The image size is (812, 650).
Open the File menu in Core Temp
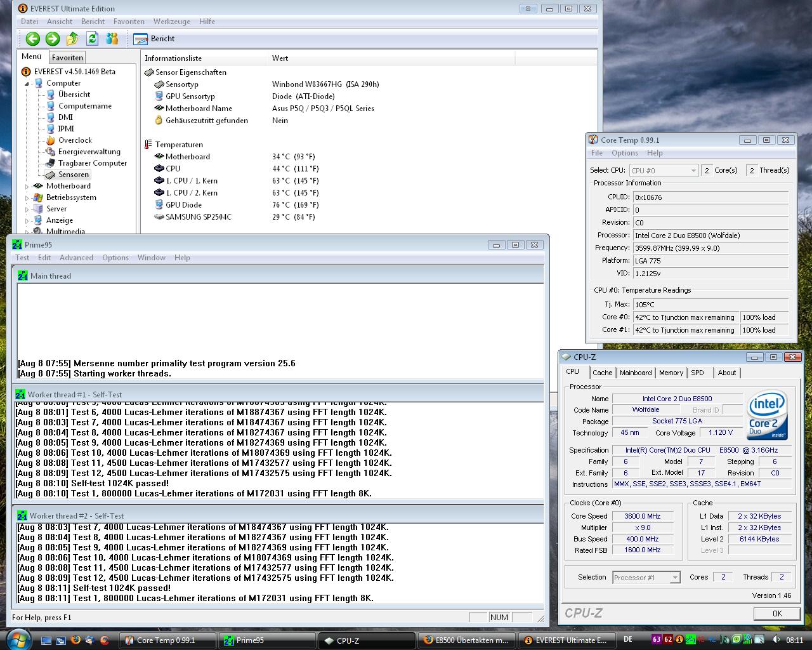[x=597, y=153]
